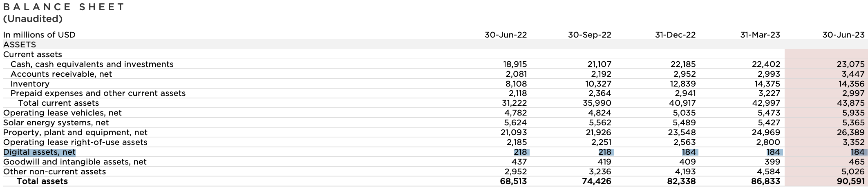Select the '30-Jun-22' column header

click(506, 35)
